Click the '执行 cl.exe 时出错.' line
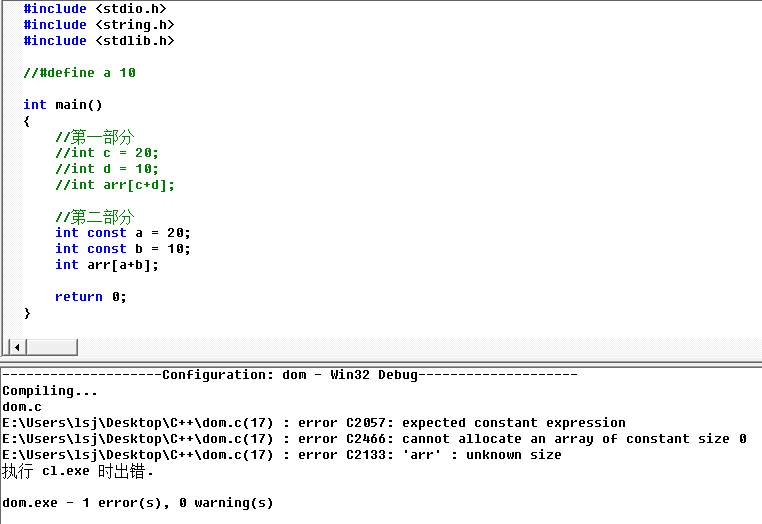 pyautogui.click(x=78, y=472)
